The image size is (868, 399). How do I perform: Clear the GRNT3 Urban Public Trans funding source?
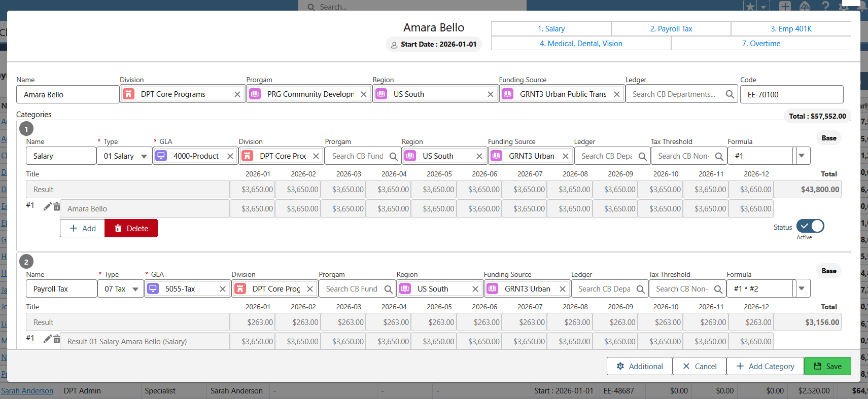tap(616, 94)
